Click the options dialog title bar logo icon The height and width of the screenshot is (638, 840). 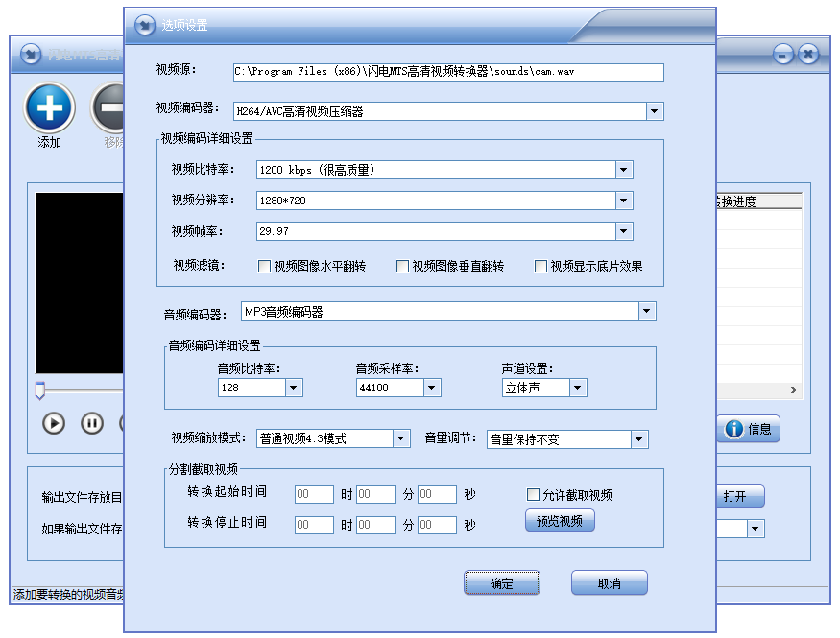pyautogui.click(x=145, y=25)
